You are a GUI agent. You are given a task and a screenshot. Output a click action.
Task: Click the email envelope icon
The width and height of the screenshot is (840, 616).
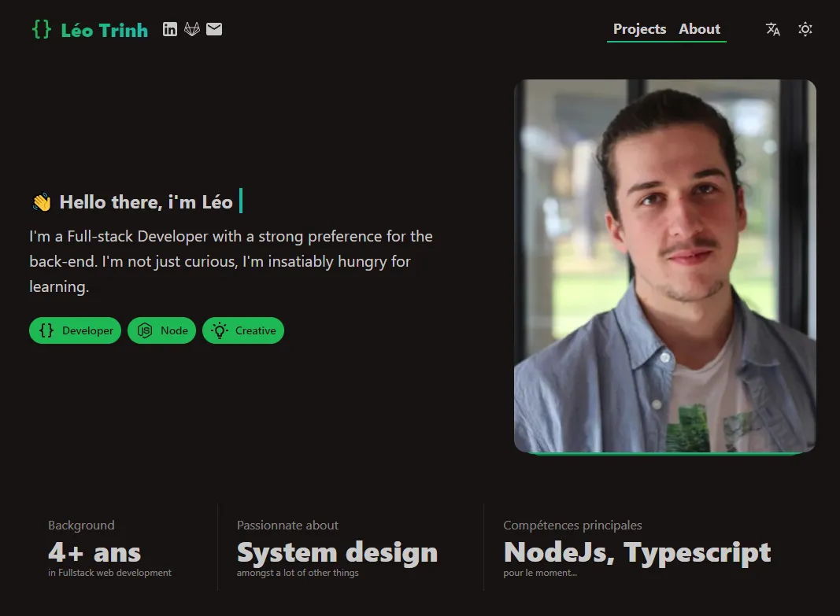214,29
